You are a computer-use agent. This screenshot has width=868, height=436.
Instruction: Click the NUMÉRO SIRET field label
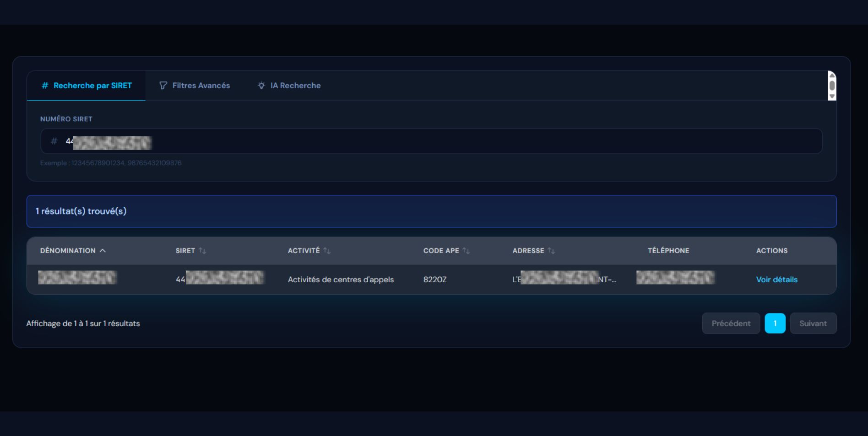(66, 119)
